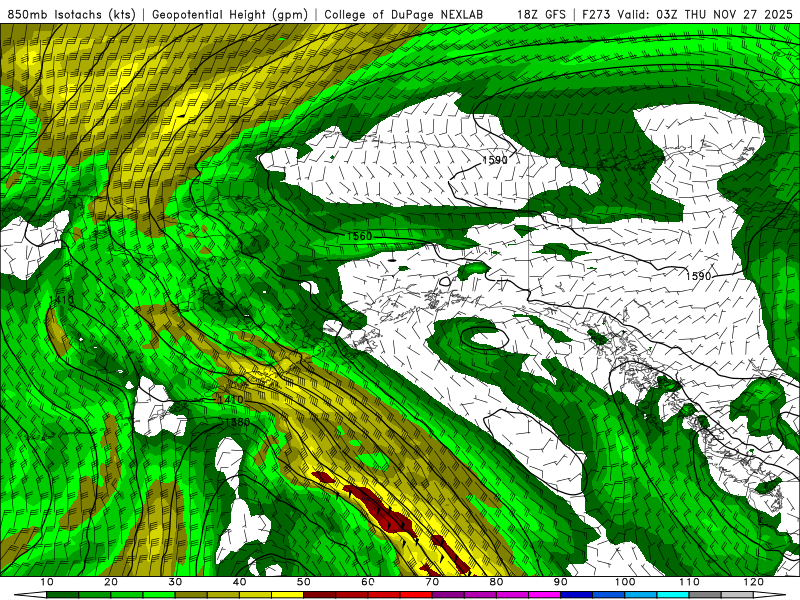Click the 20 value on the color scale
Viewport: 800px width, 600px height.
(x=111, y=582)
